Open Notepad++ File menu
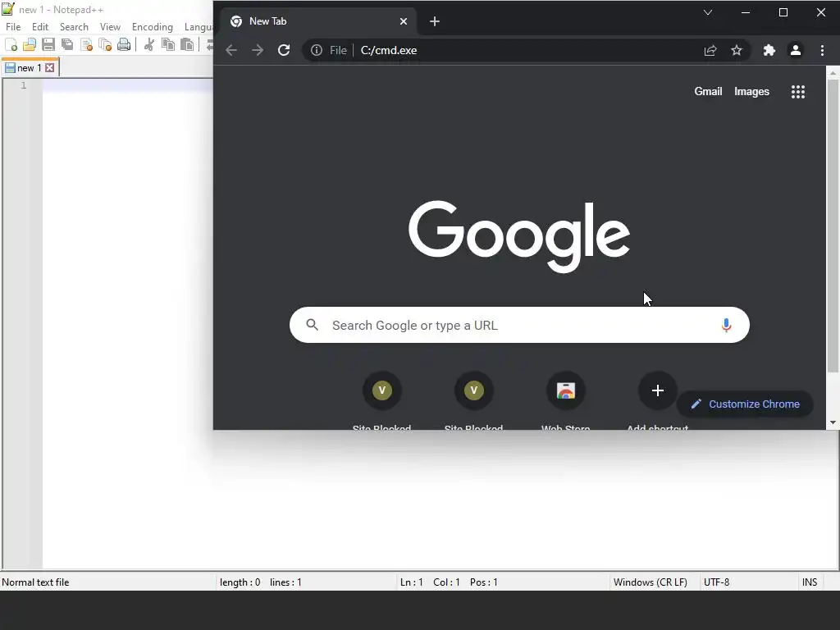840x630 pixels. (x=13, y=27)
